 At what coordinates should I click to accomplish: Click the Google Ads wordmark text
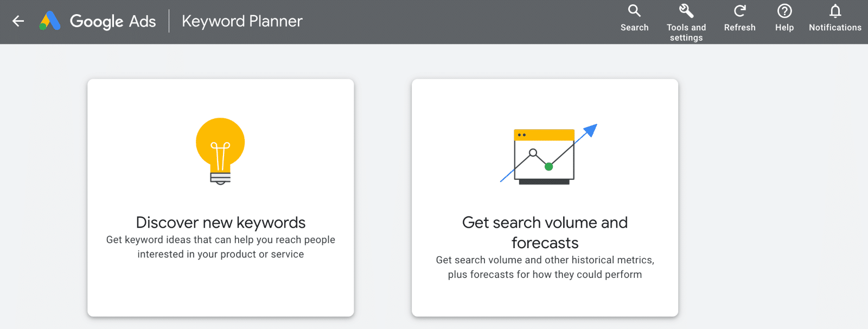113,21
